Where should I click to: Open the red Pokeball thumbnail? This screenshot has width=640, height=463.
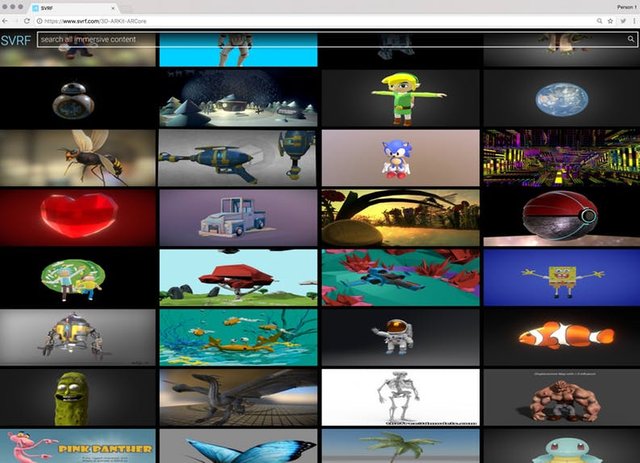pyautogui.click(x=562, y=218)
